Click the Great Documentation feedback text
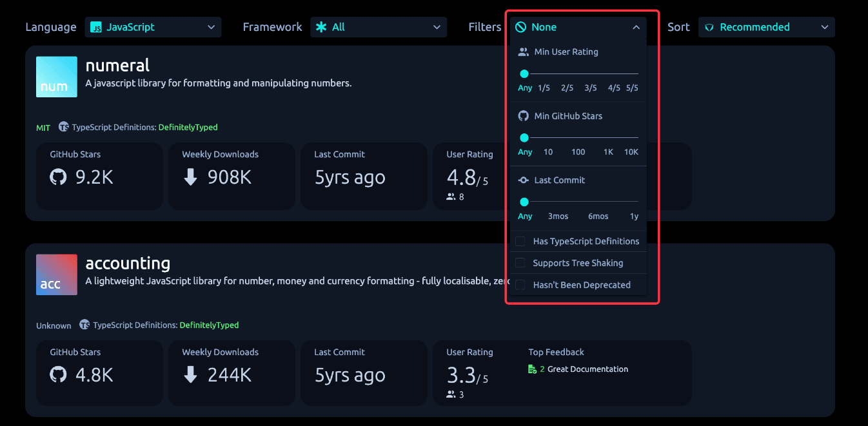 (x=587, y=369)
